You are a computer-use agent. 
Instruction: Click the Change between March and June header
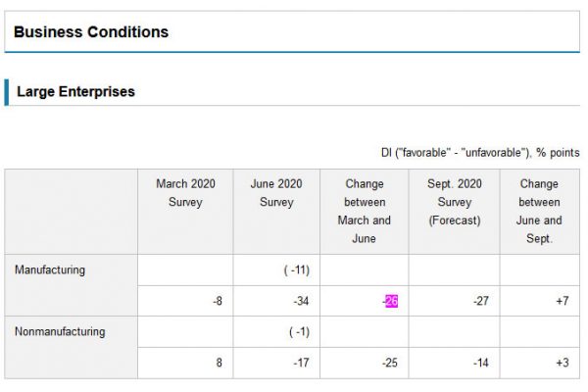click(x=364, y=211)
